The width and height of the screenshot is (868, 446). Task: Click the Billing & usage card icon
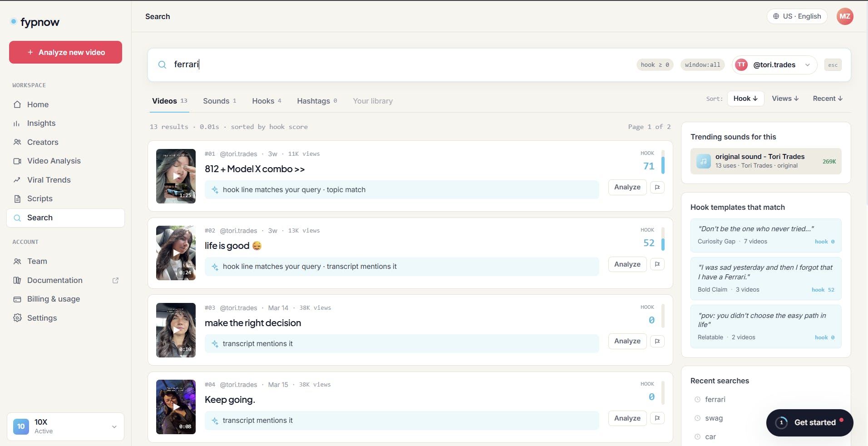pyautogui.click(x=17, y=299)
